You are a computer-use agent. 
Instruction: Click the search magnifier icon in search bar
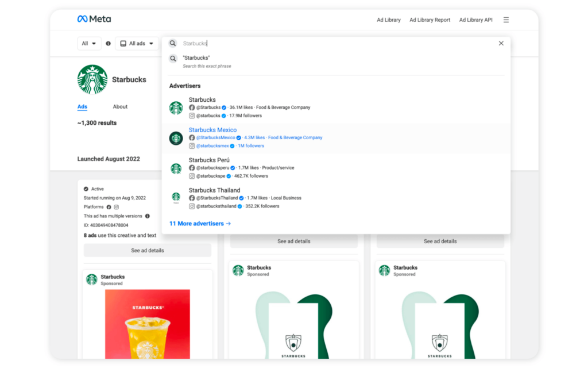(172, 43)
